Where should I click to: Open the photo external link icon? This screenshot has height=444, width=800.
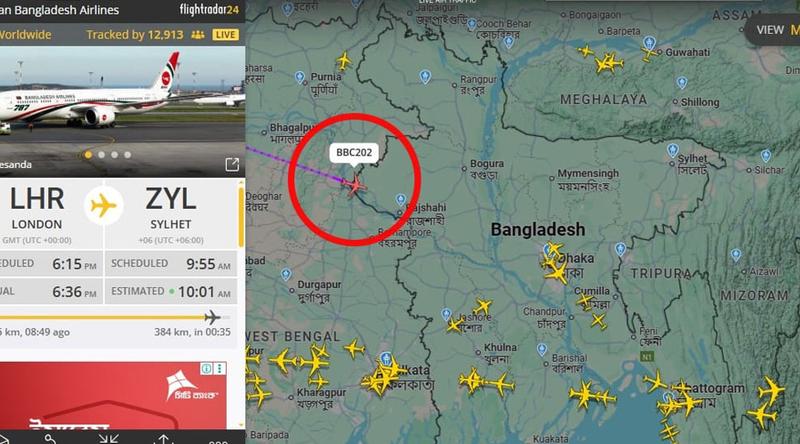(x=232, y=164)
